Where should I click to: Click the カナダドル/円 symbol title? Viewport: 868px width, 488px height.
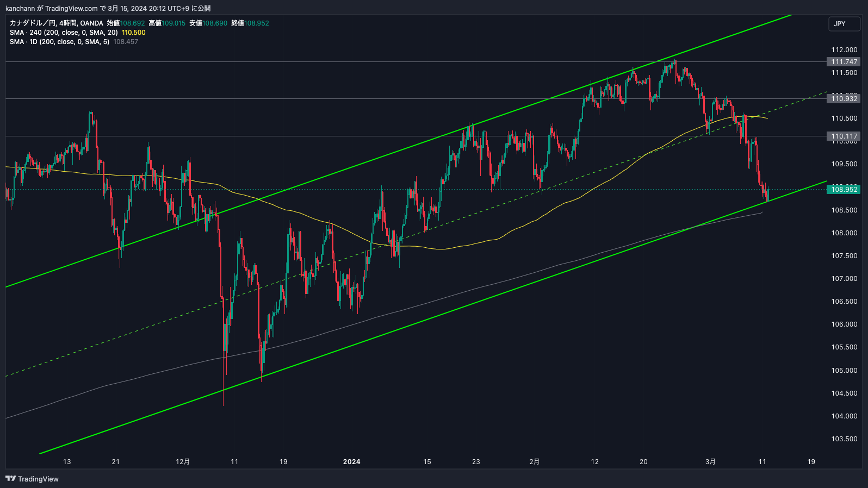pyautogui.click(x=33, y=23)
